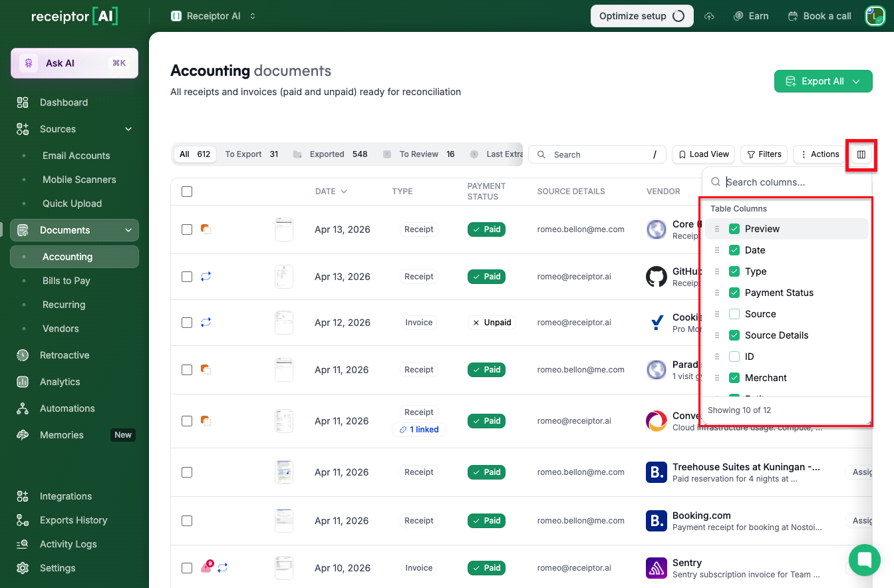Click the Analytics chart icon

click(x=23, y=382)
